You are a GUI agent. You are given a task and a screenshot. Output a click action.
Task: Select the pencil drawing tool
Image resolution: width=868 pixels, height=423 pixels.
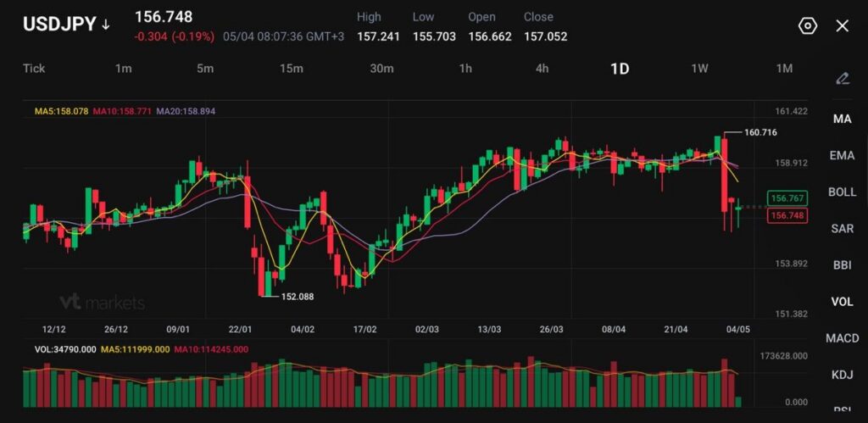click(842, 79)
